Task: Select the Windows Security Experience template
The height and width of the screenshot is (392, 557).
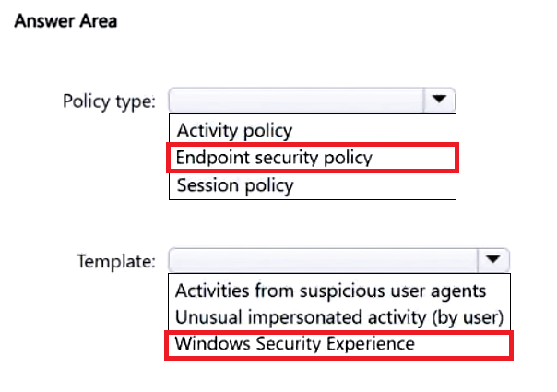Action: coord(295,344)
